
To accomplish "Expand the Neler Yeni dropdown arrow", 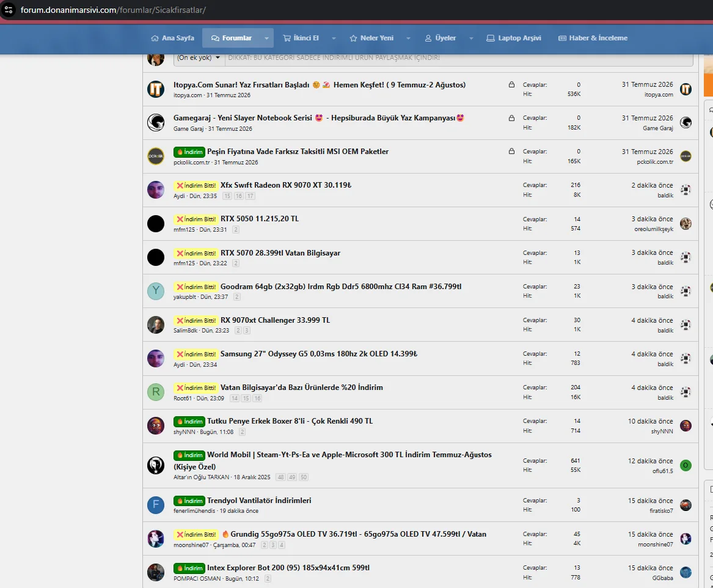I will (408, 38).
